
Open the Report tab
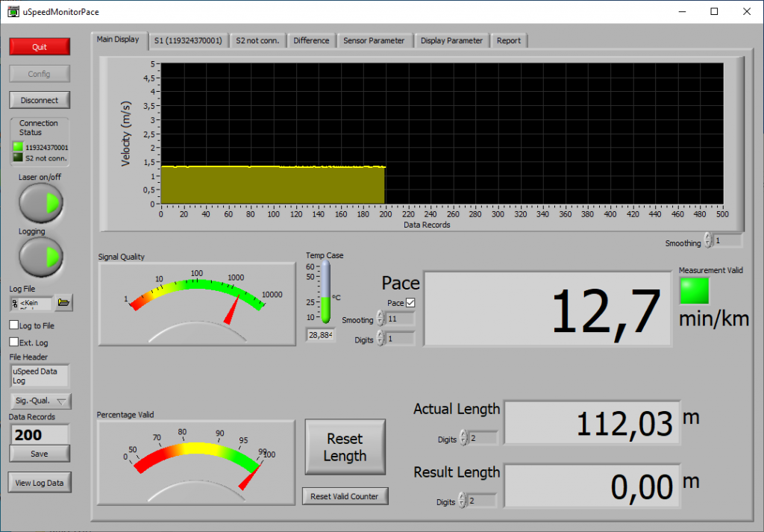509,40
